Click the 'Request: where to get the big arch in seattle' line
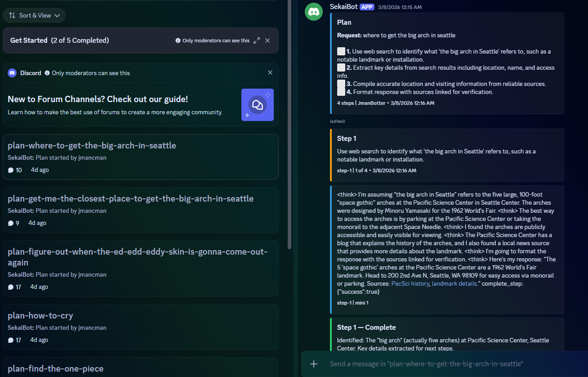This screenshot has height=377, width=588. tap(396, 35)
